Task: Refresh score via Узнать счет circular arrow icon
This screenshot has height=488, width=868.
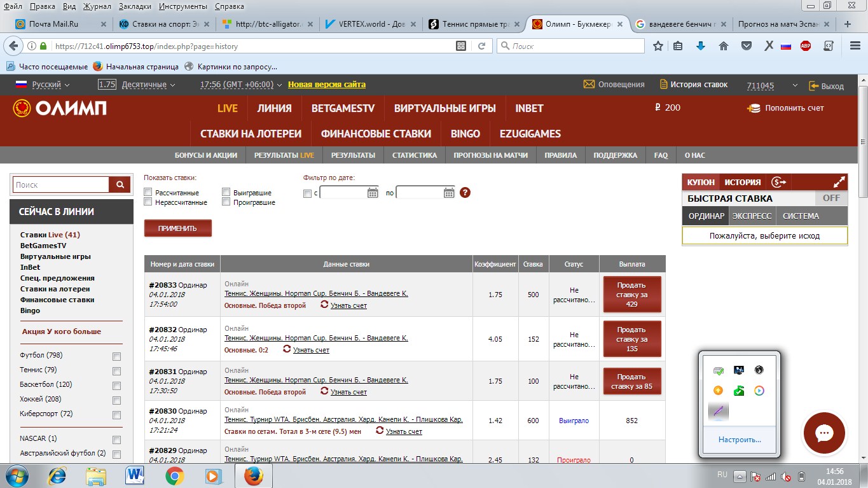Action: tap(324, 305)
